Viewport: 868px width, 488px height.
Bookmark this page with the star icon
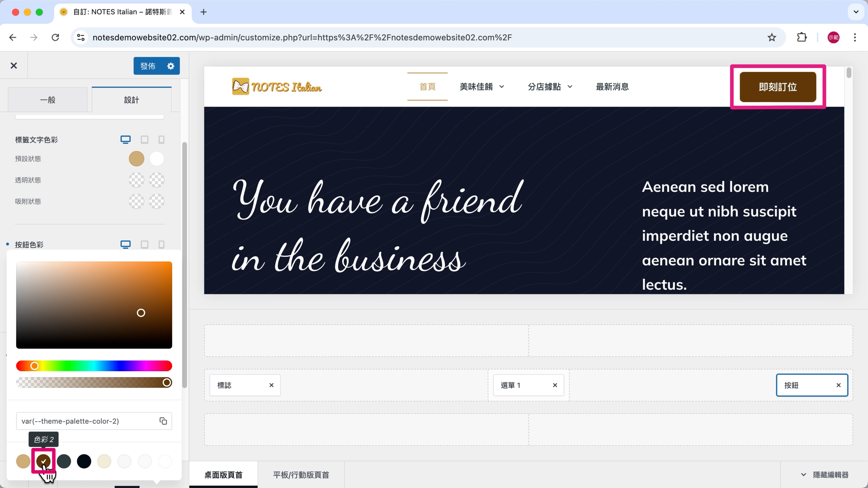coord(772,37)
